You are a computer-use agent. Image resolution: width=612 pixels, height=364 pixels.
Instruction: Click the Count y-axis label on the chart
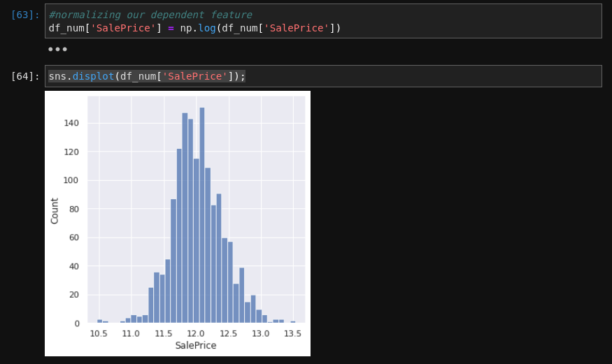(x=55, y=210)
